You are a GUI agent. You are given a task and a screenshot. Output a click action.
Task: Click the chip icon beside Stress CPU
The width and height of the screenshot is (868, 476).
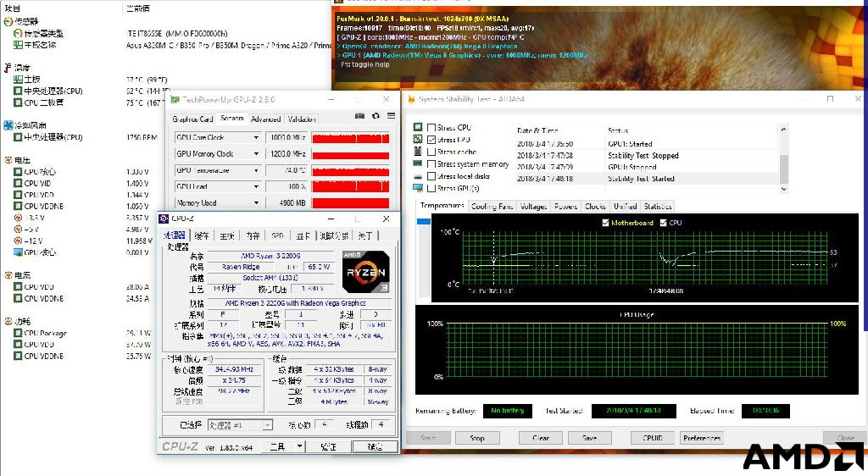pyautogui.click(x=418, y=127)
